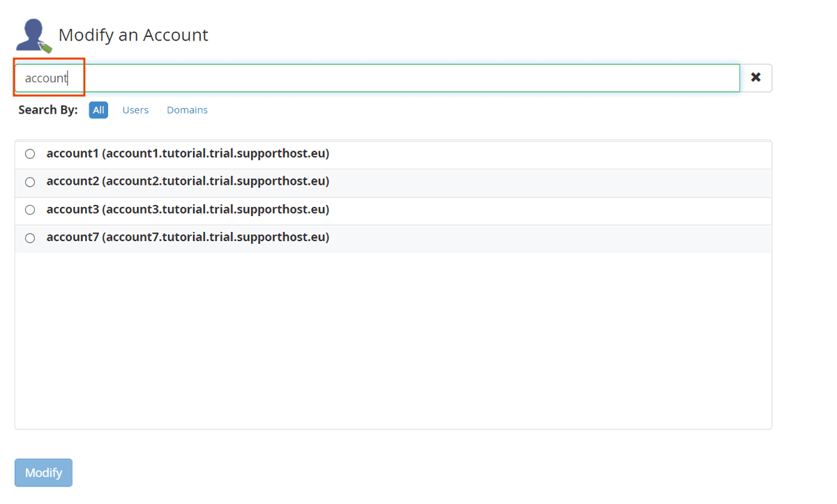Select the account2 radio button
Viewport: 837px width, 504px height.
[29, 181]
